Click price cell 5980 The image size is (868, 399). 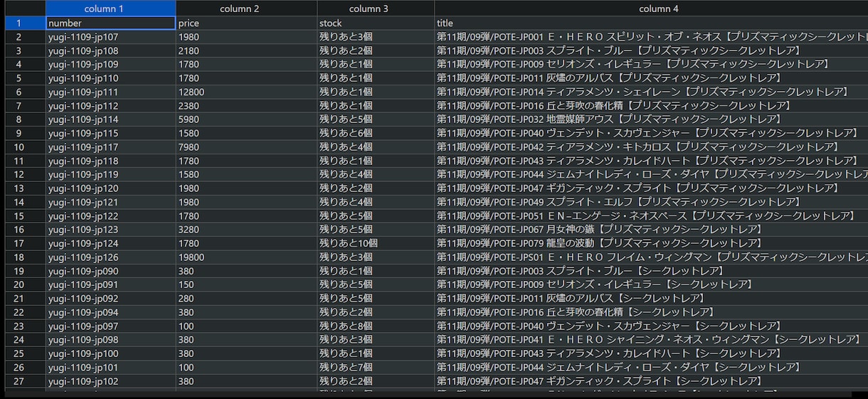[246, 119]
